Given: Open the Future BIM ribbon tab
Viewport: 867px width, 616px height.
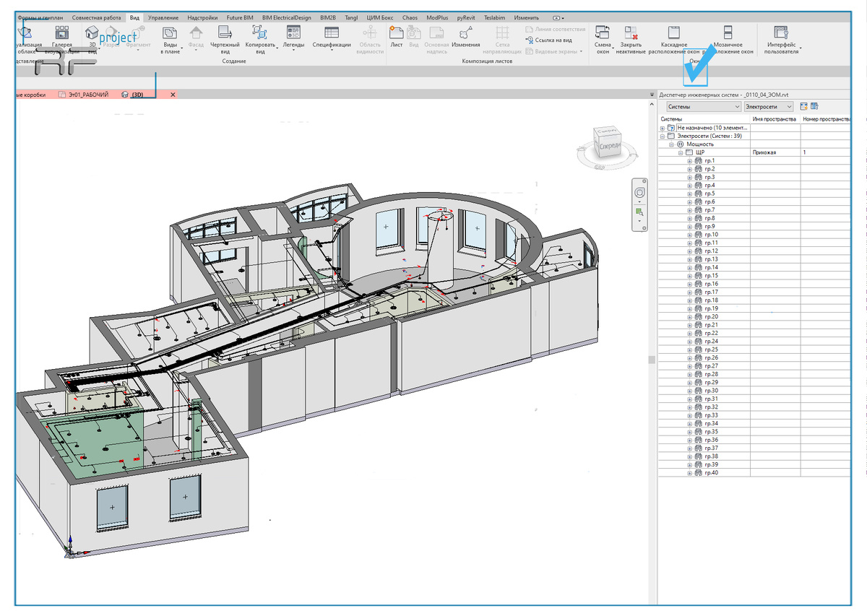Looking at the screenshot, I should coord(240,17).
